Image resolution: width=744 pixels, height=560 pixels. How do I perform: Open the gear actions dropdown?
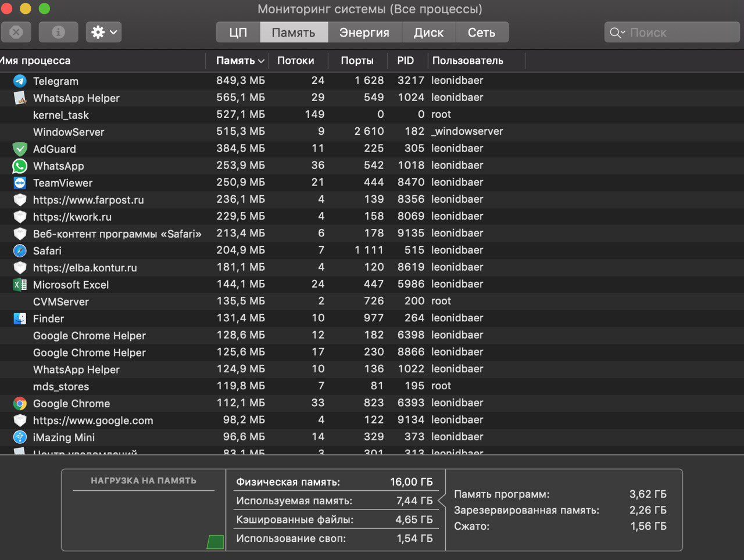click(x=103, y=32)
